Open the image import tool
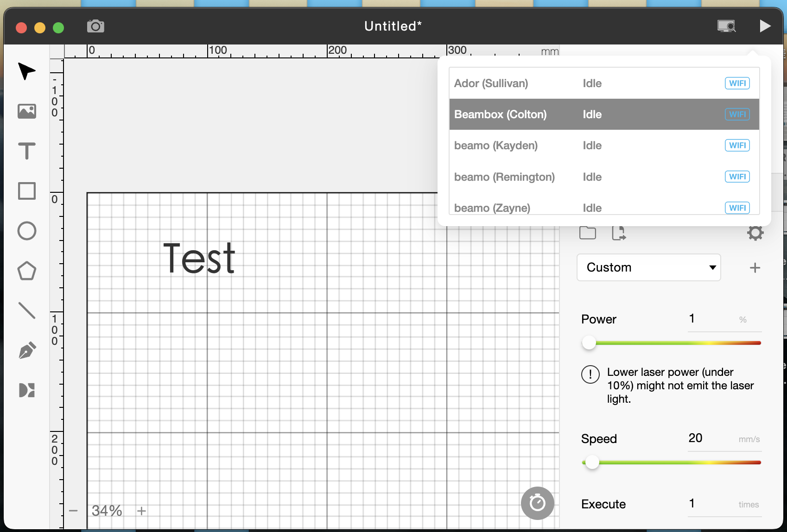Viewport: 787px width, 532px height. coord(26,111)
